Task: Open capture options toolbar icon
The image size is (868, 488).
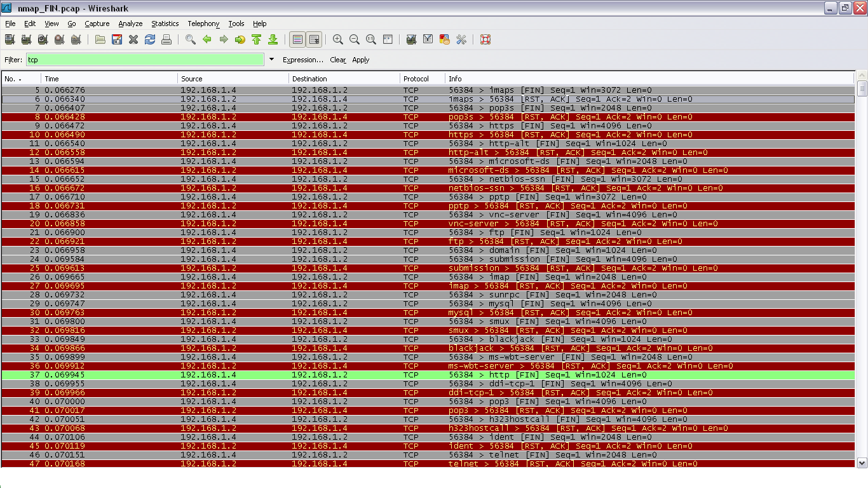Action: pyautogui.click(x=26, y=39)
